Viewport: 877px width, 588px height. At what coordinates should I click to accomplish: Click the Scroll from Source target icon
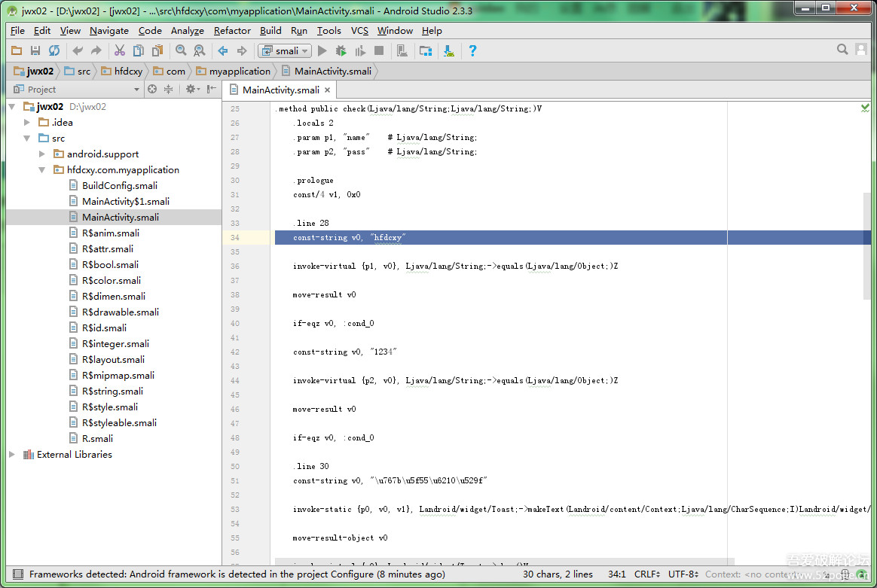(x=152, y=89)
